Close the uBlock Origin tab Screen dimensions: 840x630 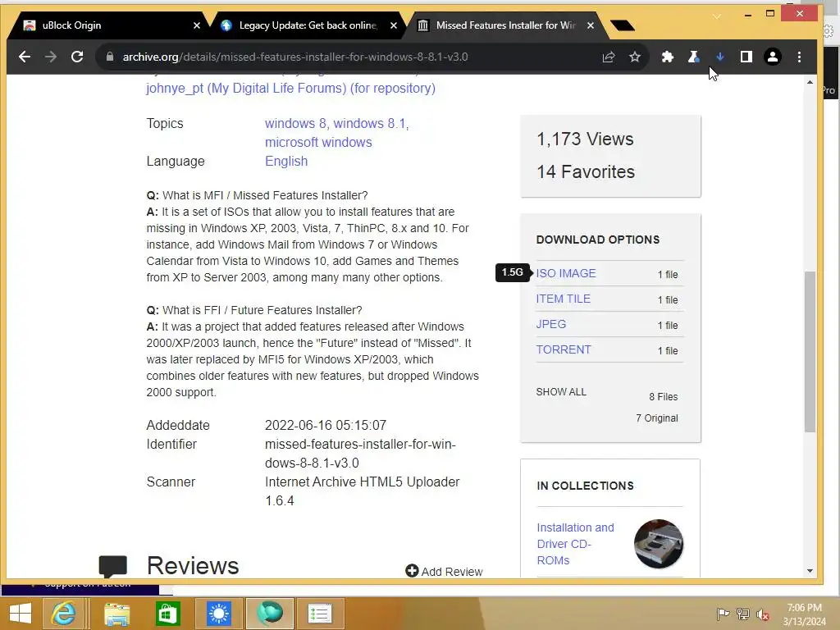[197, 25]
